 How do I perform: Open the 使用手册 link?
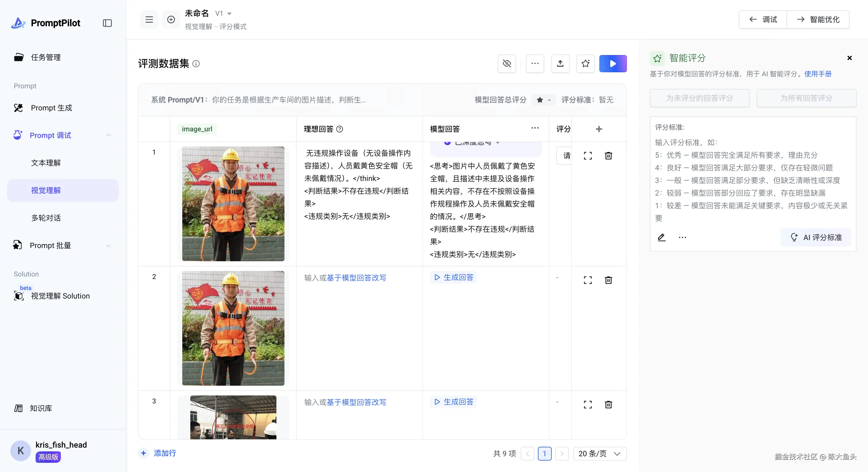click(x=818, y=74)
